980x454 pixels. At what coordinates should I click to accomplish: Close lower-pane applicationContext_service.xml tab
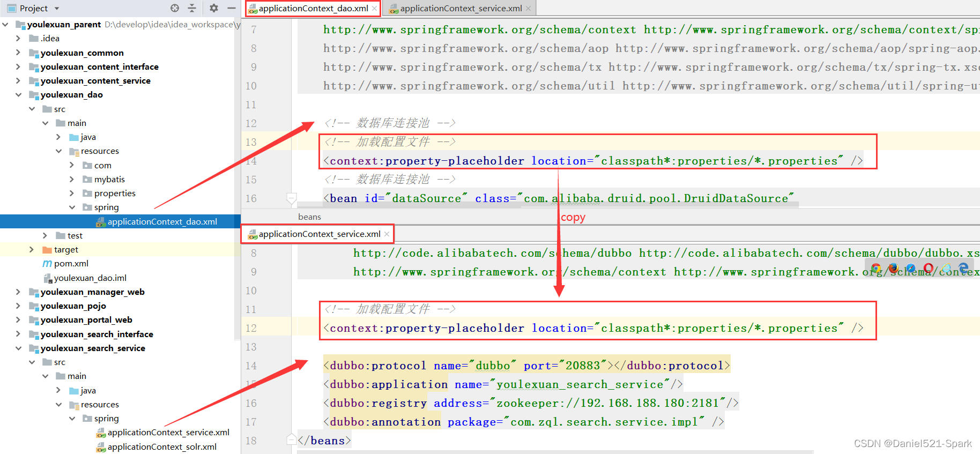(387, 234)
